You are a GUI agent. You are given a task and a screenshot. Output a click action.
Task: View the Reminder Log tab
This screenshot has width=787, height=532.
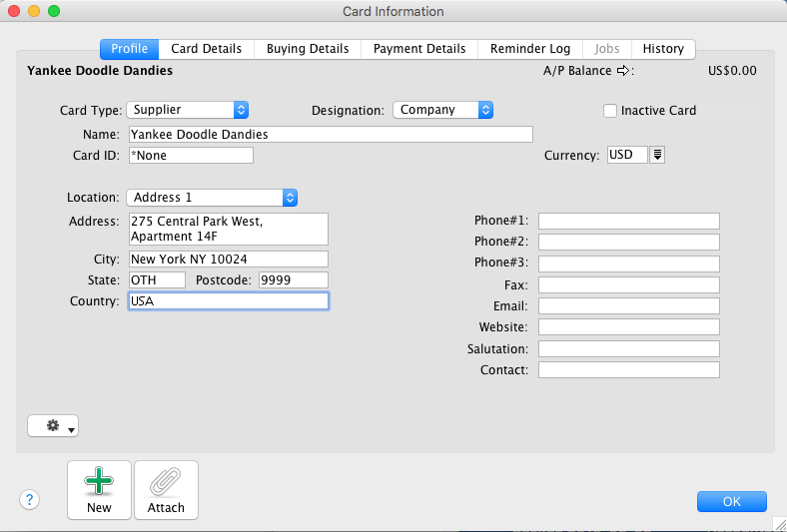point(530,49)
